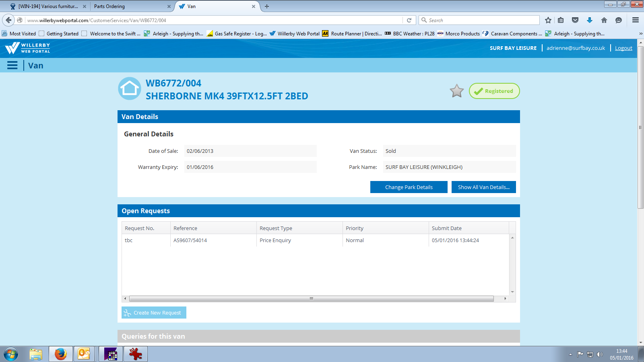The image size is (644, 362).
Task: Open the Route Planner bookmark
Action: (x=352, y=34)
